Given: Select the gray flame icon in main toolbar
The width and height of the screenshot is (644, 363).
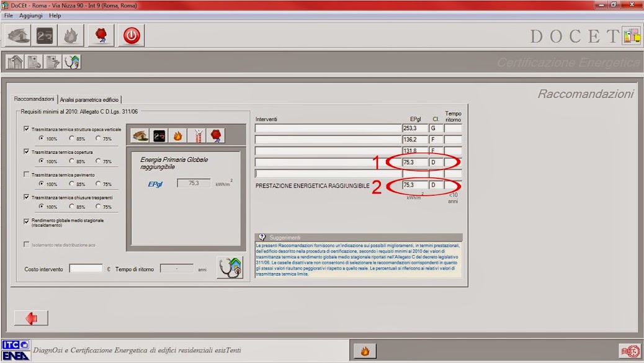Looking at the screenshot, I should (x=71, y=36).
